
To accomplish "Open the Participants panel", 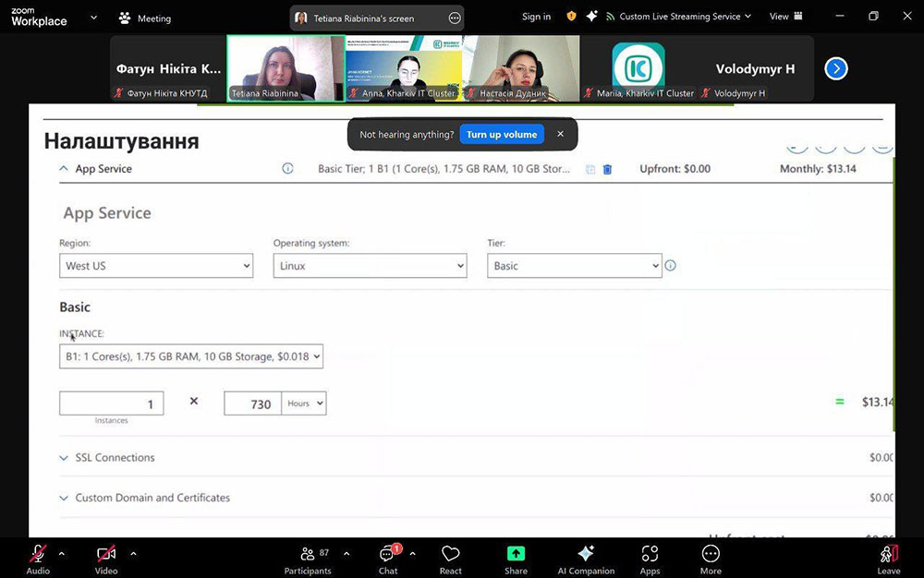I will (308, 560).
